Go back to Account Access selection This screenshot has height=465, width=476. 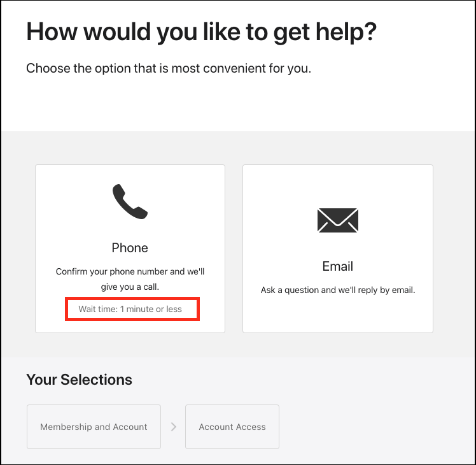(x=232, y=427)
